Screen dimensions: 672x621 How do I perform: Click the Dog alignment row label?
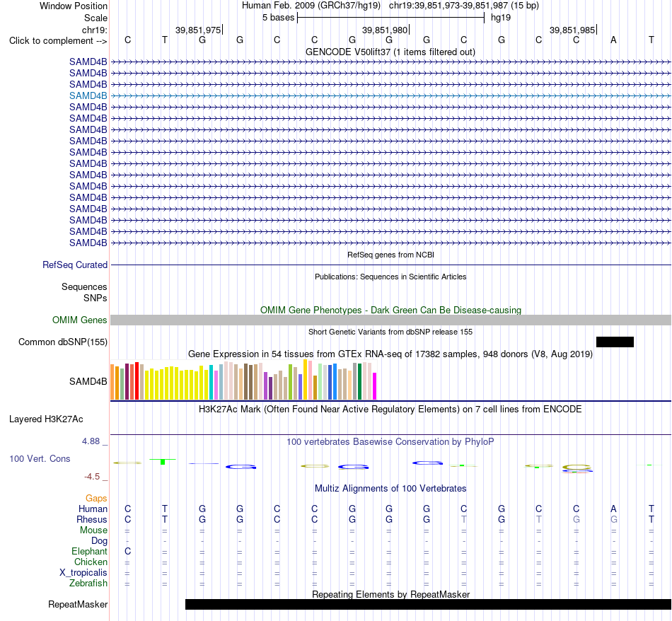(x=99, y=541)
